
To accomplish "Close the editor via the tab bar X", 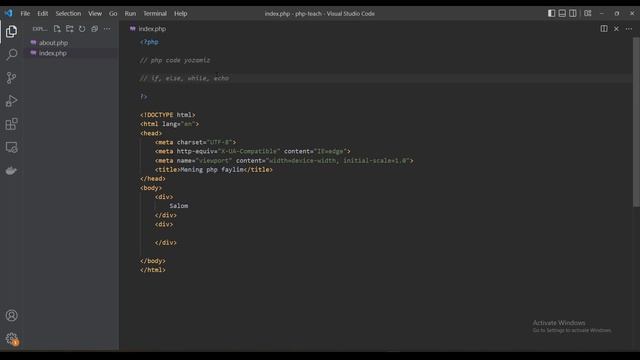I will (616, 29).
